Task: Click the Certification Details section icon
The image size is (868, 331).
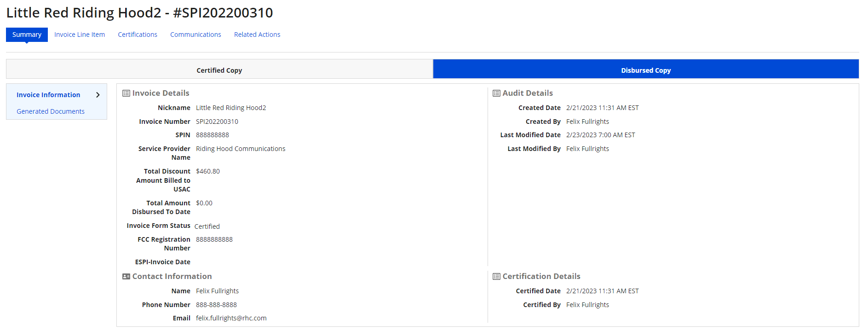Action: 496,277
